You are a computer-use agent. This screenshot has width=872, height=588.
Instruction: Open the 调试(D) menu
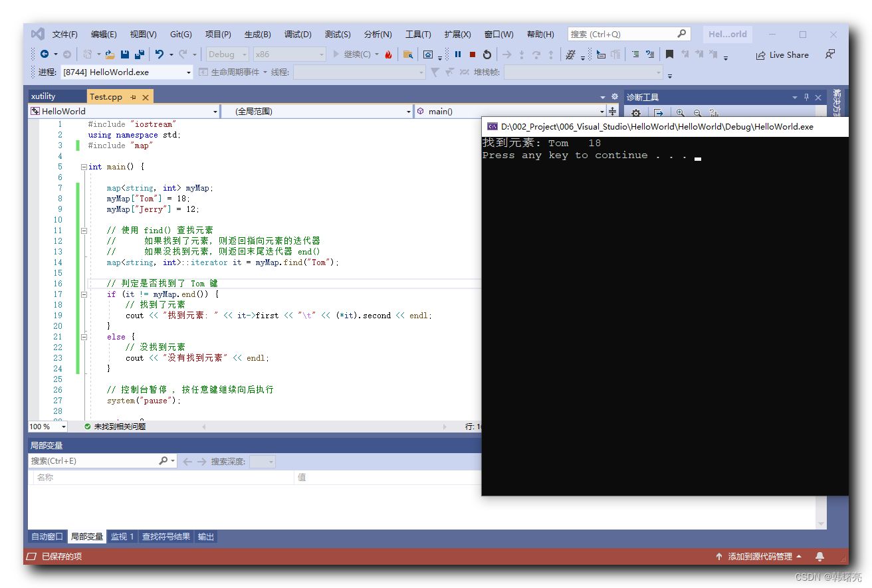(x=298, y=35)
